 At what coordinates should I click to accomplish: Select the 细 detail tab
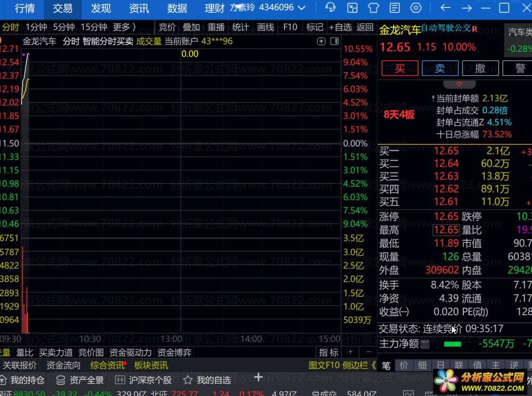(x=422, y=365)
